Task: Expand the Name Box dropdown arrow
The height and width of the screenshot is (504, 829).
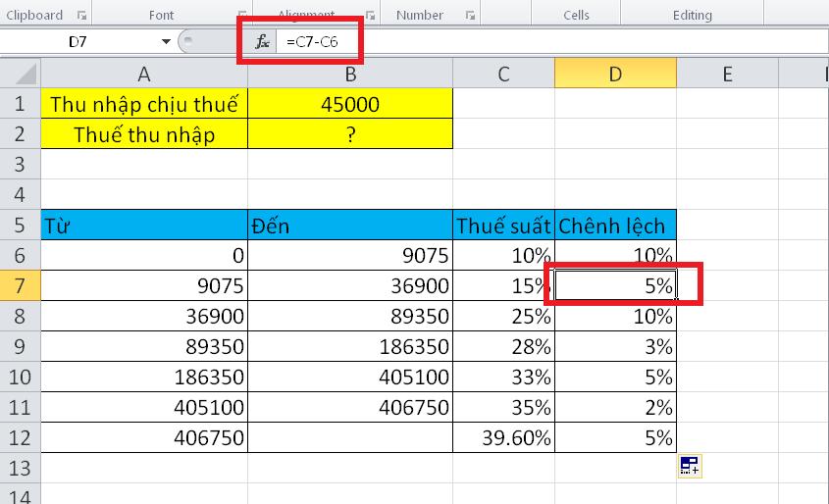Action: pyautogui.click(x=166, y=41)
